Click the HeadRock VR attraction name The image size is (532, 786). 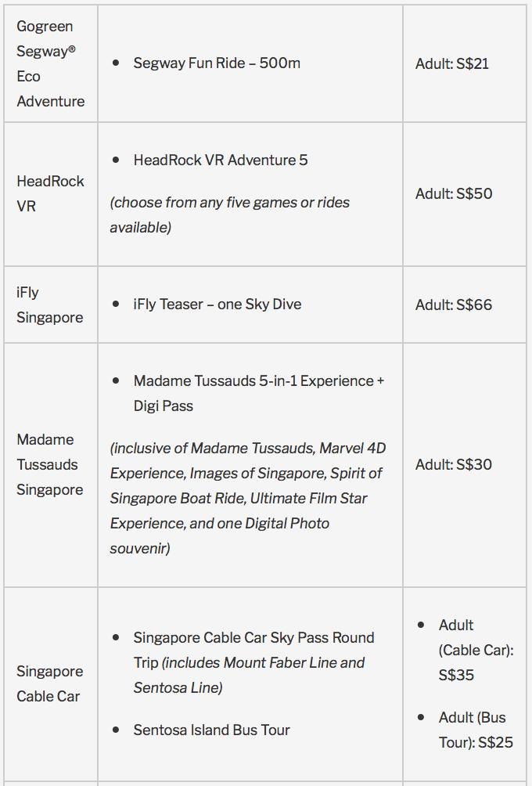coord(50,193)
